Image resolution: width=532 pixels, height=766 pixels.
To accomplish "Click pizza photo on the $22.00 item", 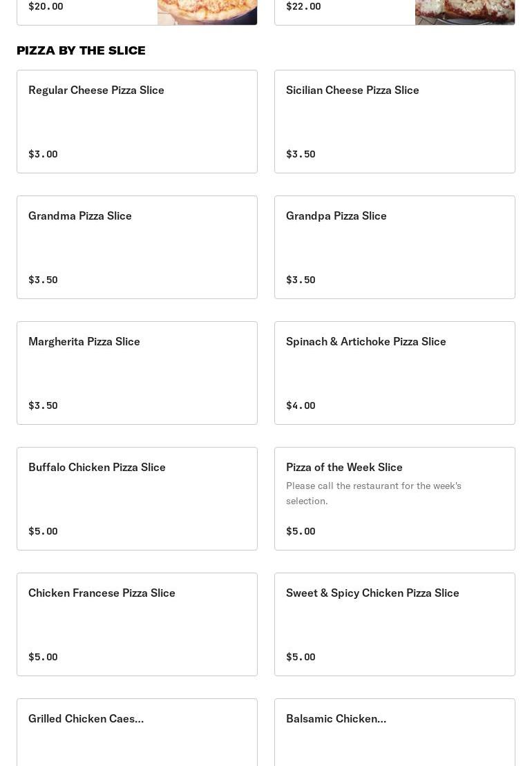I will click(x=464, y=12).
